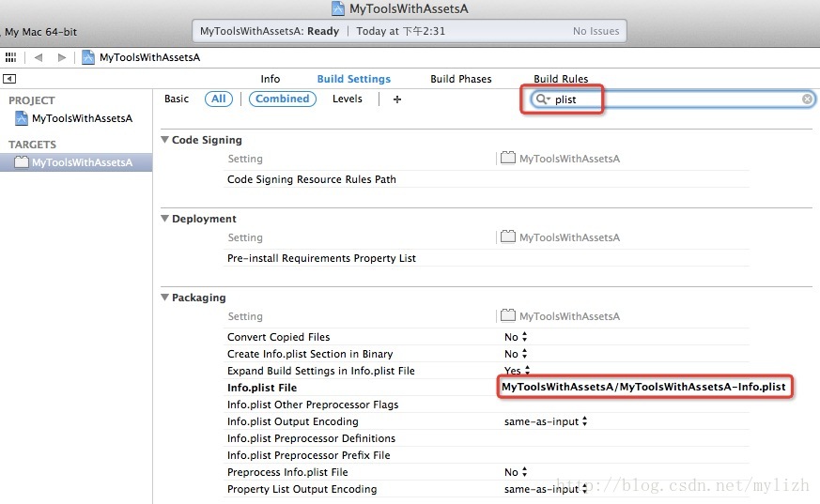
Task: Click MyToolsWithAssetsA in the jump bar
Action: tap(149, 57)
